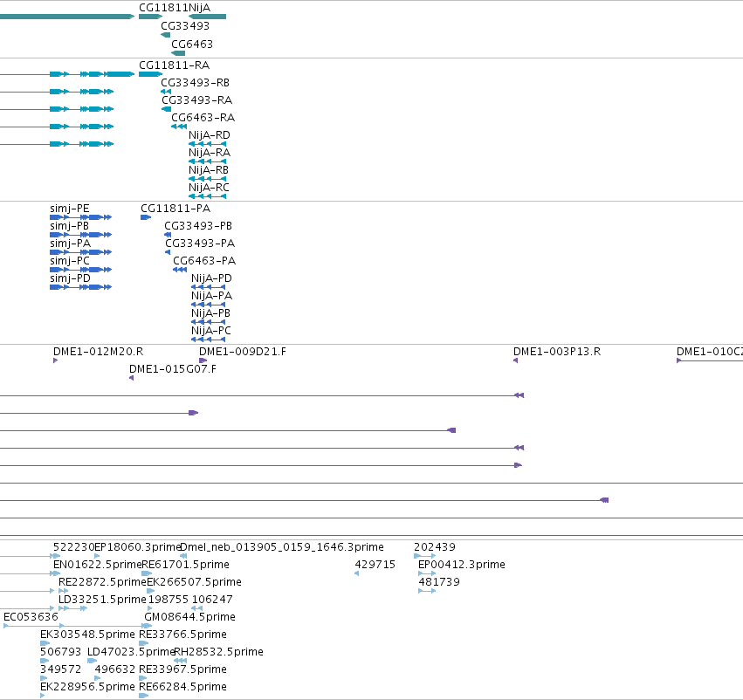Select transcript CG33493-RA
Screen dimensions: 743x700
point(196,100)
